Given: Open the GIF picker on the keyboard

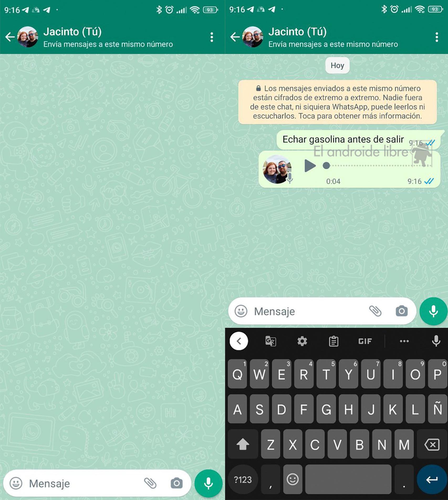Looking at the screenshot, I should tap(364, 341).
